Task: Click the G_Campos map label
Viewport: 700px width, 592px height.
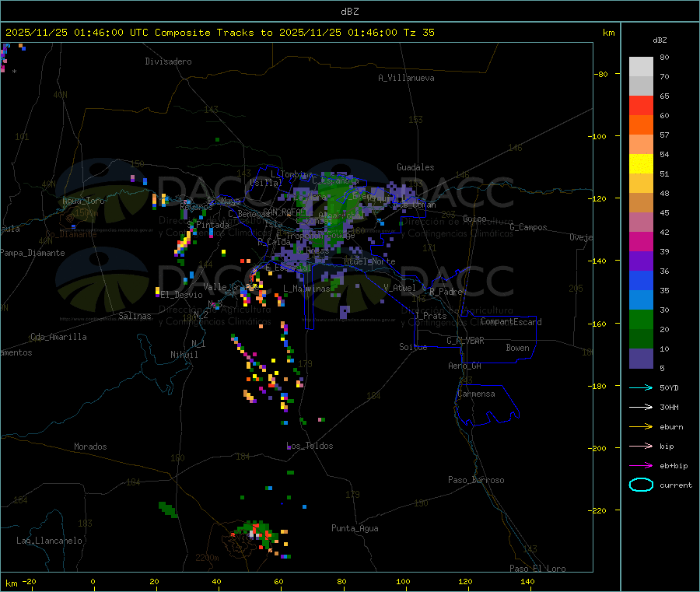Action: point(528,227)
